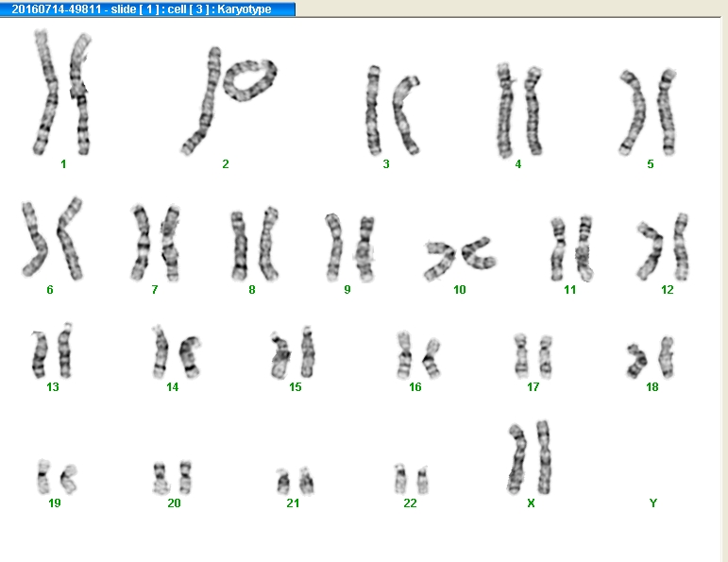
Task: Click the green label '4'
Action: (x=518, y=164)
